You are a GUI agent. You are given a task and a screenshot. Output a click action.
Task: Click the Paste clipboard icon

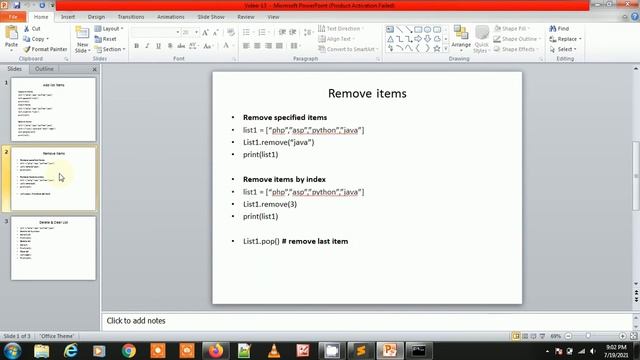[x=11, y=33]
